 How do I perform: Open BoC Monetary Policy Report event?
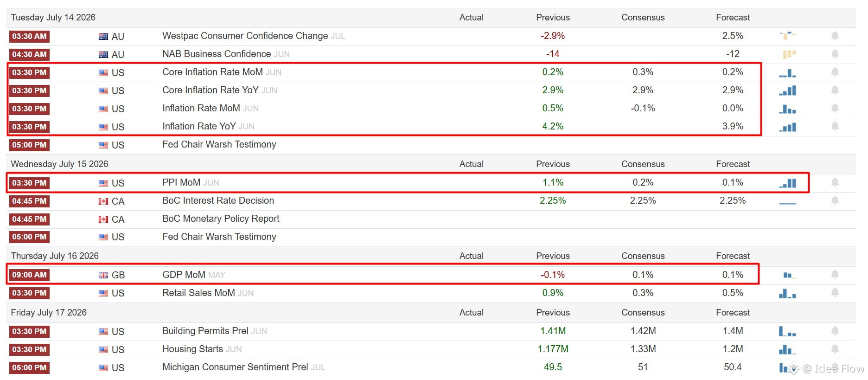pyautogui.click(x=221, y=219)
